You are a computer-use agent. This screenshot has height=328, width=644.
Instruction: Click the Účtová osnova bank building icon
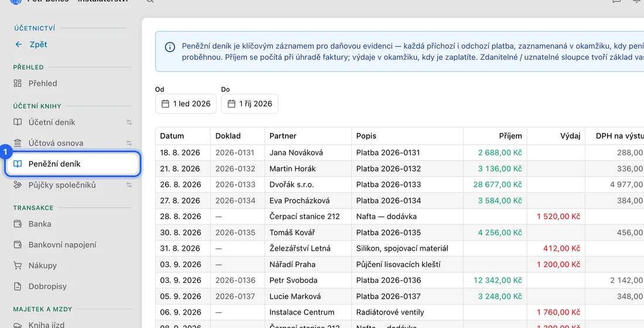coord(18,143)
